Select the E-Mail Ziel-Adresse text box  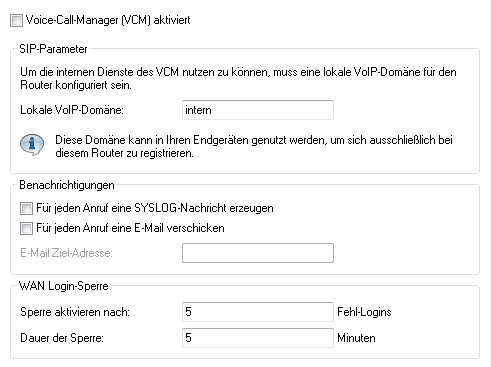[258, 253]
